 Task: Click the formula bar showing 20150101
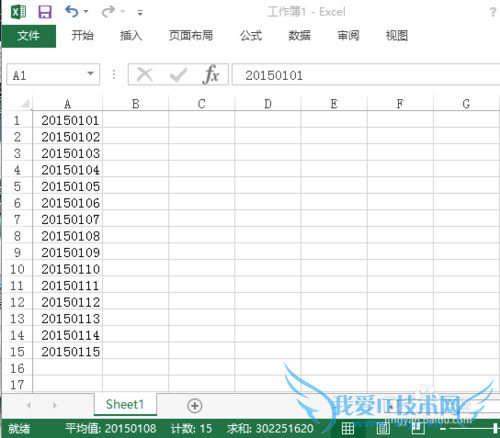[366, 75]
